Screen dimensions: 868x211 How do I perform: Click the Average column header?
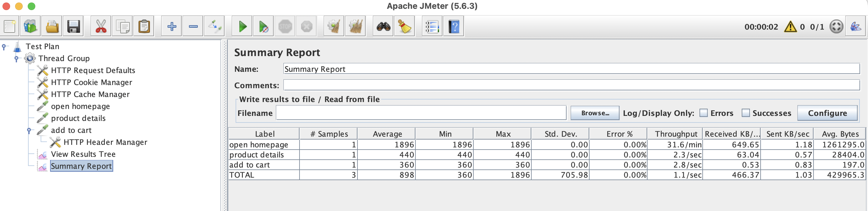pyautogui.click(x=386, y=134)
